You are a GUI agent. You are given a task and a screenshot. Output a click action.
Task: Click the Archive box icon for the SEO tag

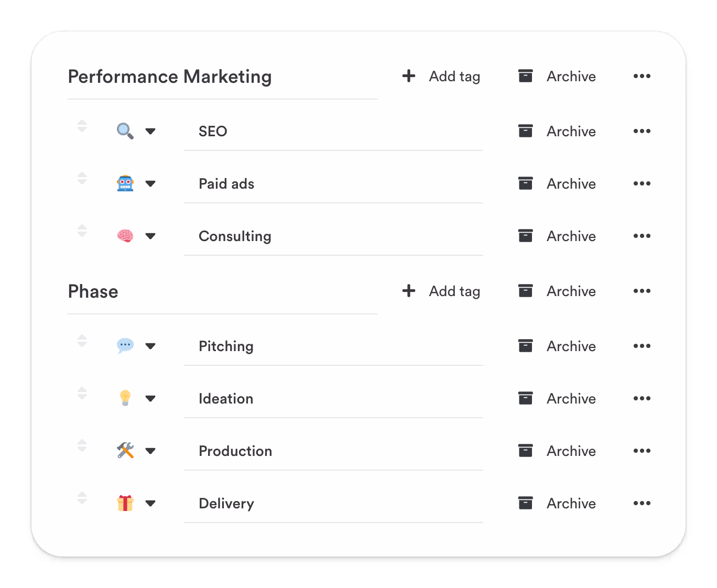525,131
